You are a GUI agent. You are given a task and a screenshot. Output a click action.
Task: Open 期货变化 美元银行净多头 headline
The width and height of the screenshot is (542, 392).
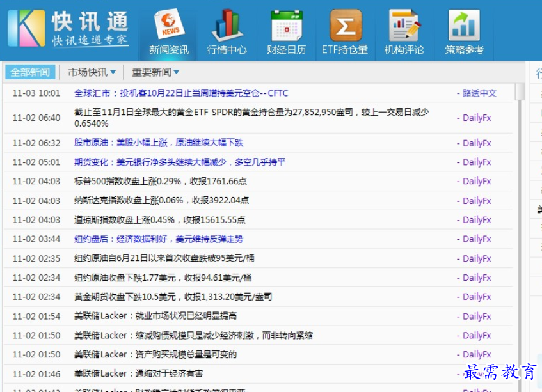point(180,162)
